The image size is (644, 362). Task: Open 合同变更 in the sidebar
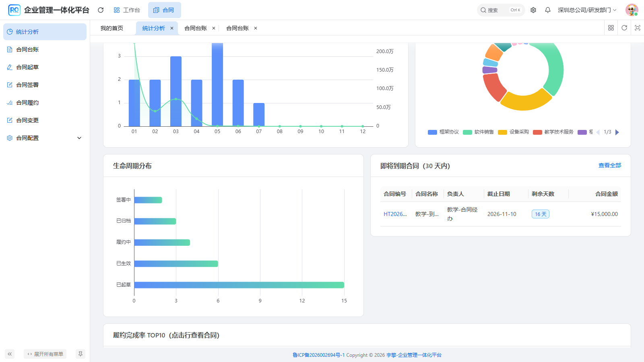[x=45, y=120]
